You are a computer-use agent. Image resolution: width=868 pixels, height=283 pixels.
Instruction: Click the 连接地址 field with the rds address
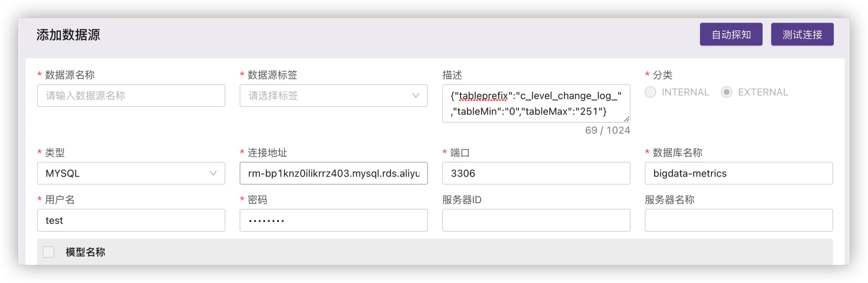pos(333,173)
